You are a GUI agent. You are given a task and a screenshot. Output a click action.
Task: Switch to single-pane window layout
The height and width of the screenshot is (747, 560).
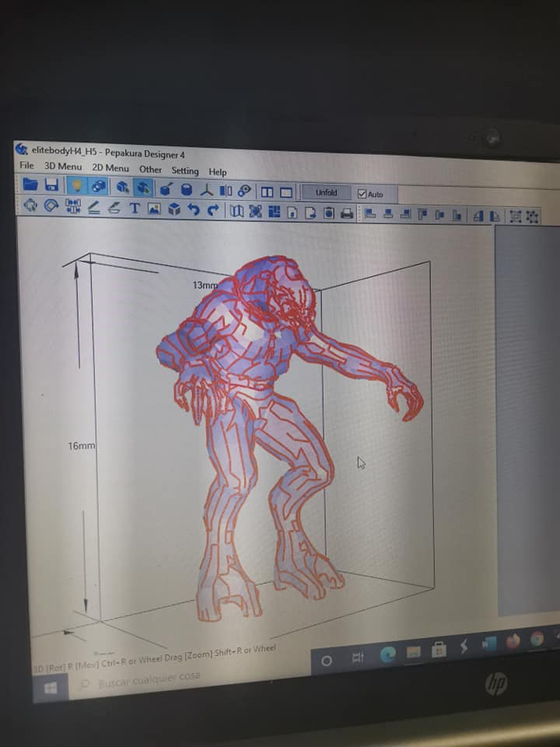[286, 192]
